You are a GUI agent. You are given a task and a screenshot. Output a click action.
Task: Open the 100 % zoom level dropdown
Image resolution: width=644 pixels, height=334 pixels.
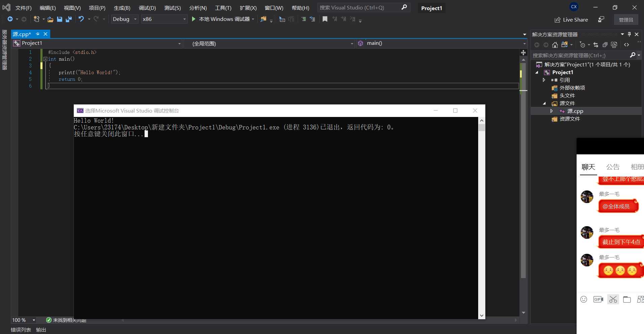tap(34, 320)
